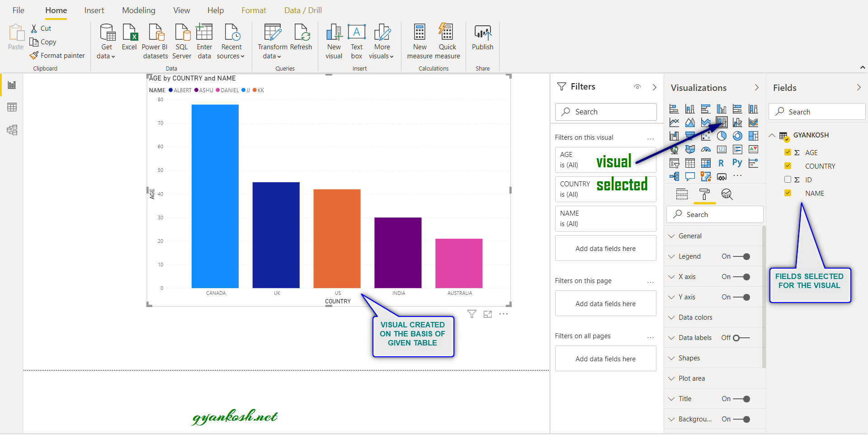Open Focus mode on the chart
The height and width of the screenshot is (435, 868).
pos(487,314)
